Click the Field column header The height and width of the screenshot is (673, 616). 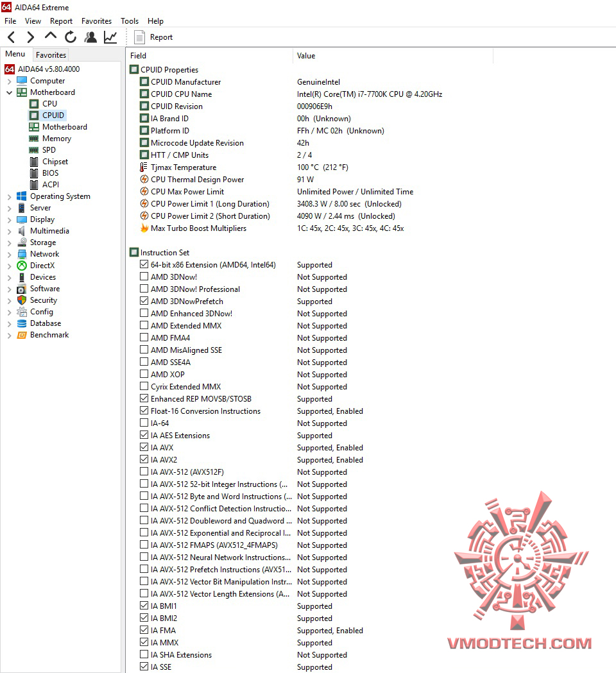tap(209, 56)
